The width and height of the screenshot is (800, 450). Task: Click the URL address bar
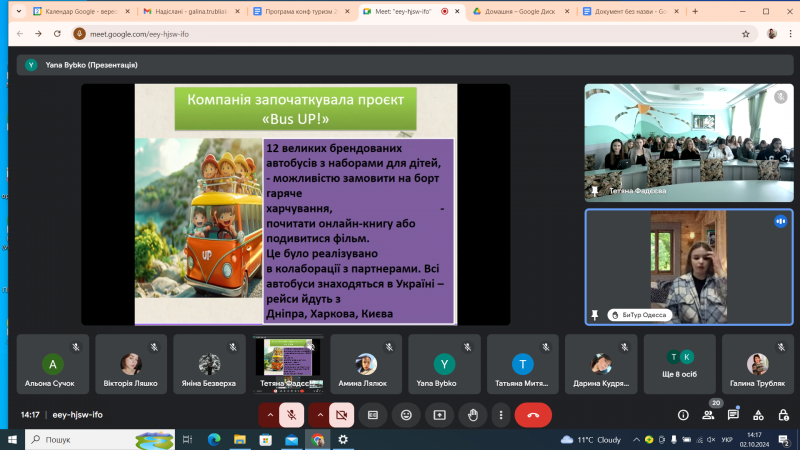coord(413,34)
